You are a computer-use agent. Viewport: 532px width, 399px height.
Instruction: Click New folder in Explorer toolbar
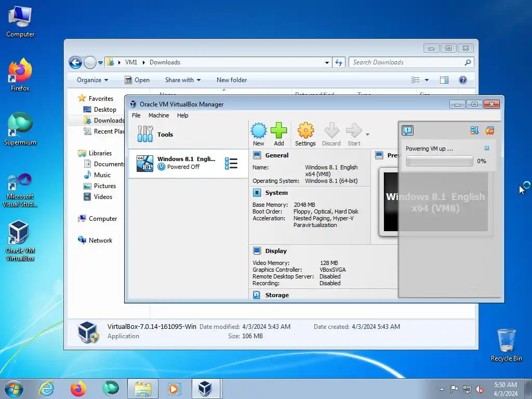click(232, 80)
